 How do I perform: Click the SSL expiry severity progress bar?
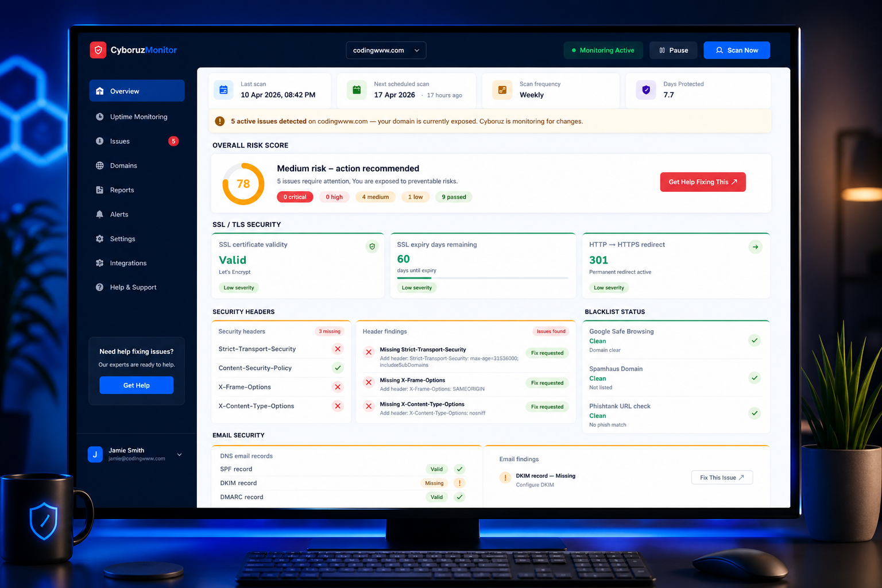(483, 277)
